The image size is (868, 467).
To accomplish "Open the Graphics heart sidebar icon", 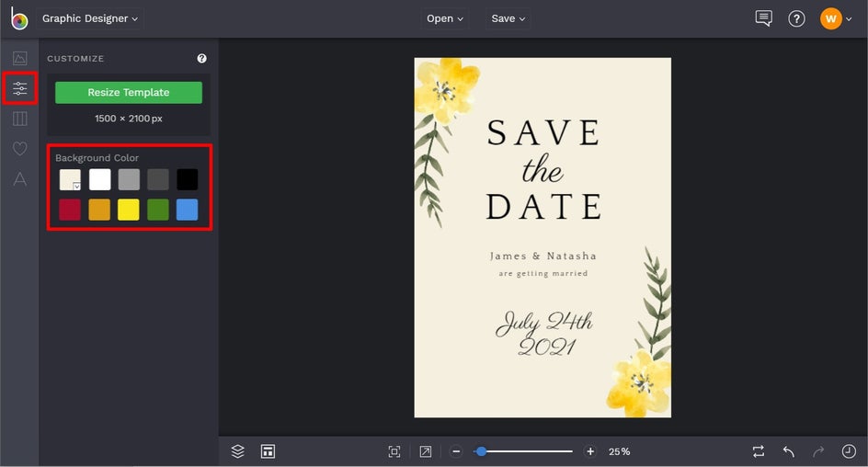I will click(19, 148).
